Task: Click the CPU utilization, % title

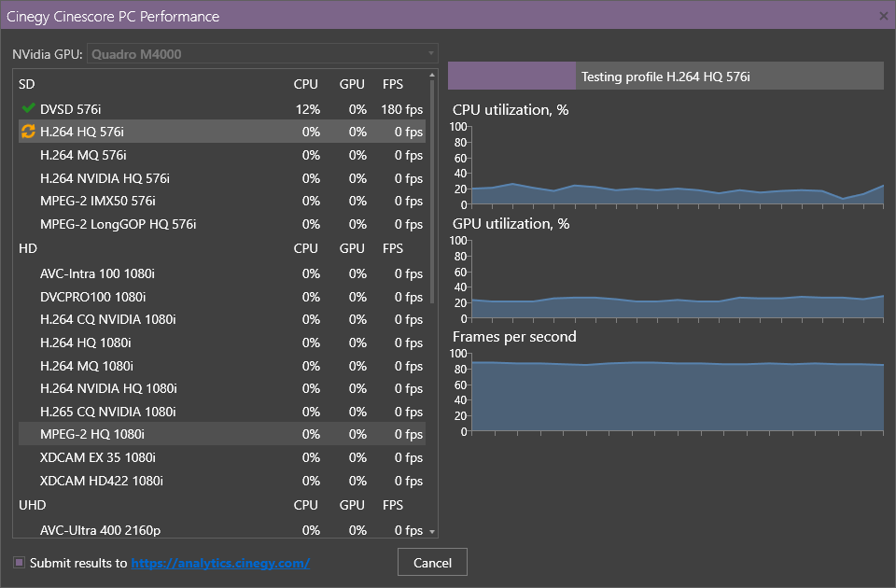Action: coord(511,110)
